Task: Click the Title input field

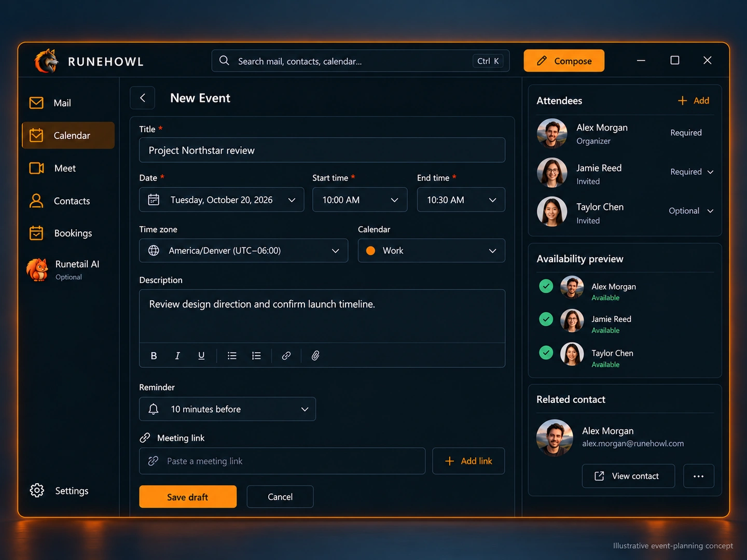Action: click(322, 150)
